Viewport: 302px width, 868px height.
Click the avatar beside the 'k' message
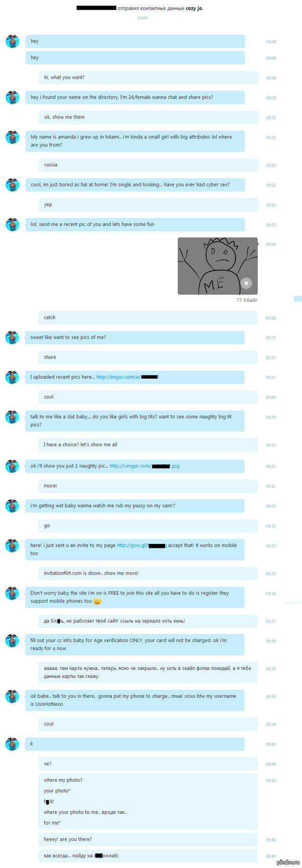(x=12, y=743)
